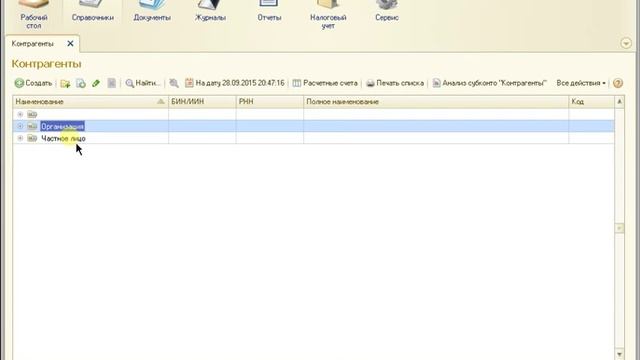Viewport: 640px width, 360px height.
Task: Close the Контрагенты tab
Action: (70, 43)
